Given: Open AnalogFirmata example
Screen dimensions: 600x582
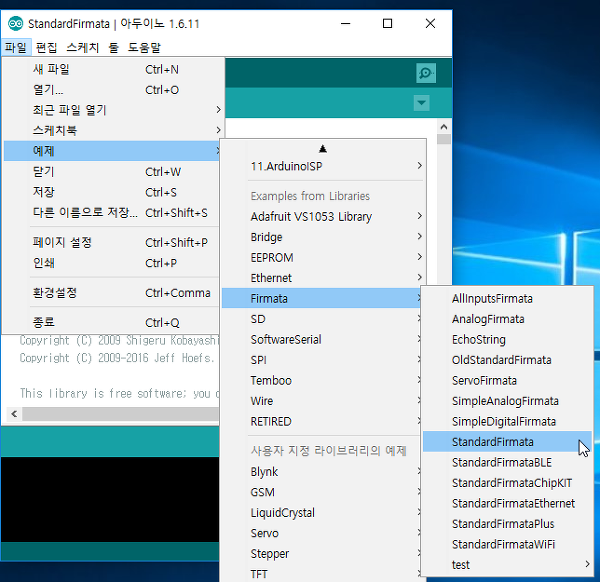Looking at the screenshot, I should pos(507,319).
